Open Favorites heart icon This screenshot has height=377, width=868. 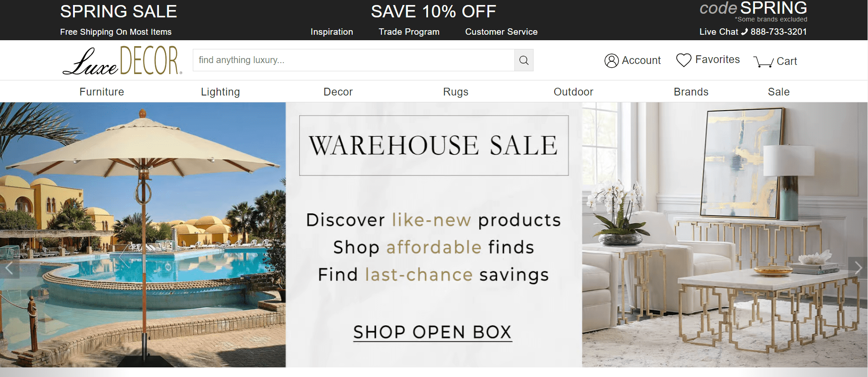[683, 60]
